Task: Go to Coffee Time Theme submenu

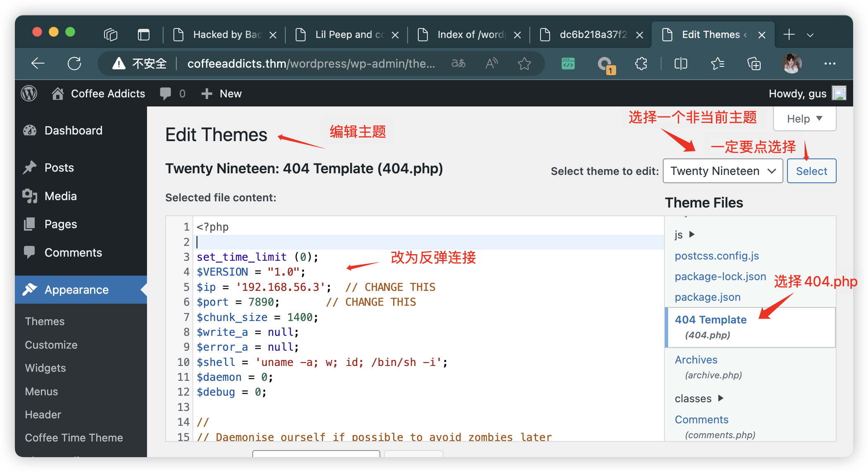Action: (x=74, y=438)
